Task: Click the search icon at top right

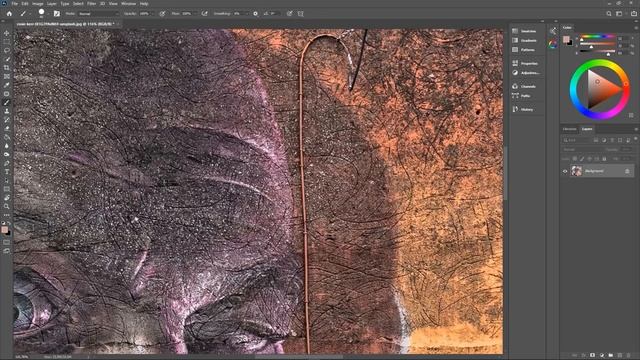Action: [609, 13]
